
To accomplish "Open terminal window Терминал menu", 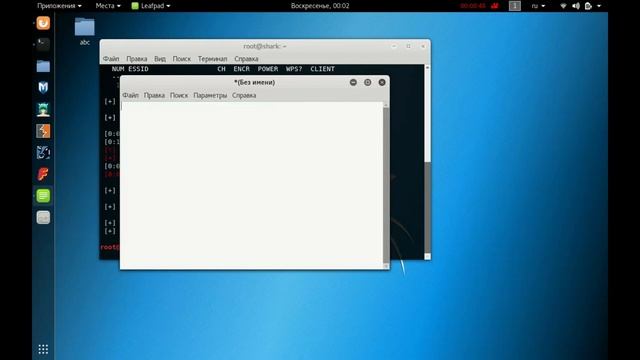I will coord(213,59).
